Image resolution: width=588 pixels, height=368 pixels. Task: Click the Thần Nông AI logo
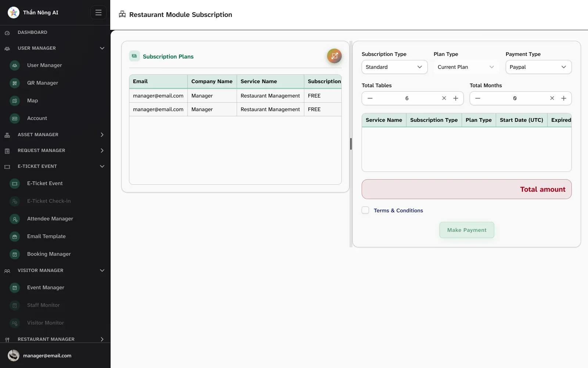click(14, 13)
